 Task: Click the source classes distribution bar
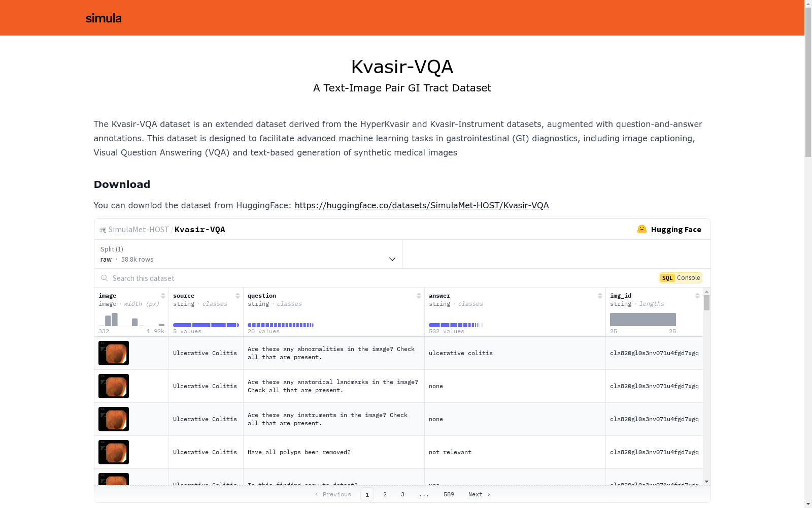pyautogui.click(x=206, y=325)
